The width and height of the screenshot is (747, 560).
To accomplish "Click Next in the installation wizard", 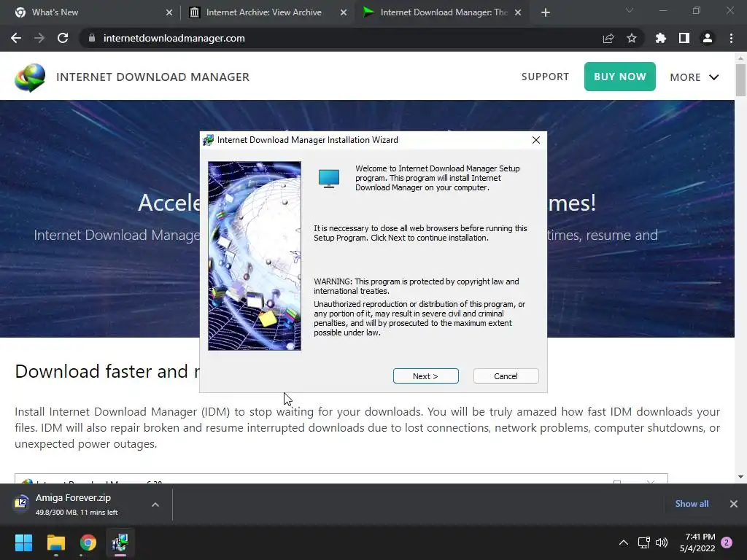I will pyautogui.click(x=425, y=376).
